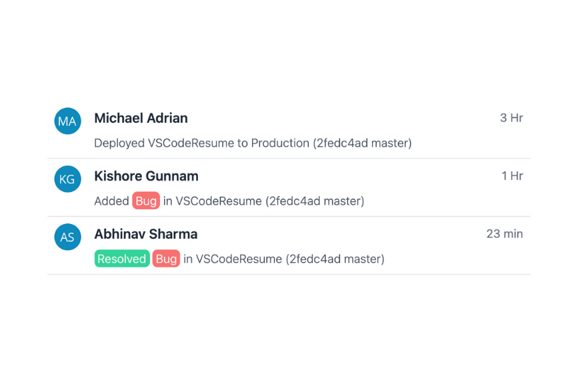Click the 3 Hr timestamp
The width and height of the screenshot is (588, 384).
click(x=511, y=118)
